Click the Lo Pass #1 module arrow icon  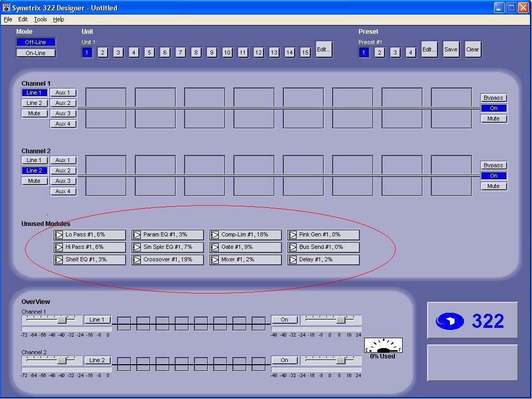(59, 235)
